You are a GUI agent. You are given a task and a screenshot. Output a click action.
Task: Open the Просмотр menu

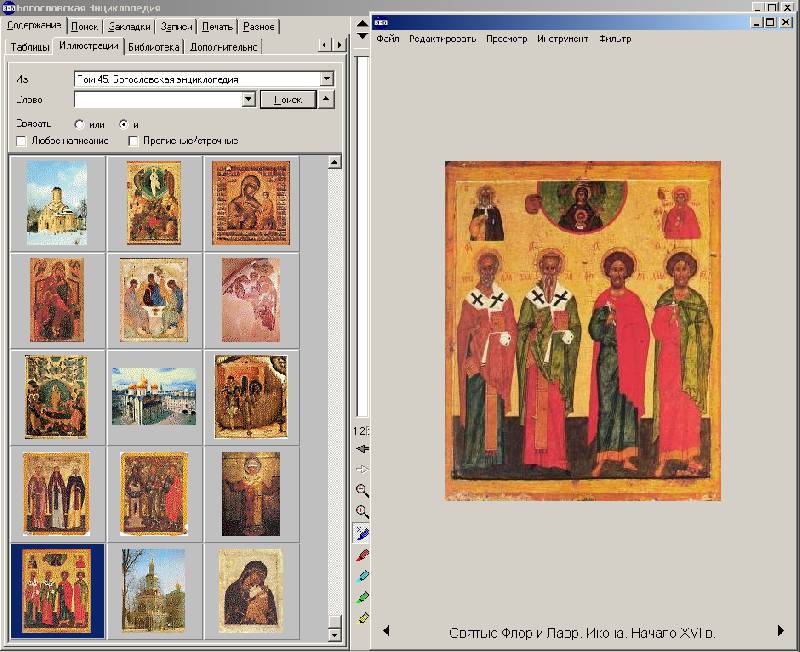(x=506, y=39)
